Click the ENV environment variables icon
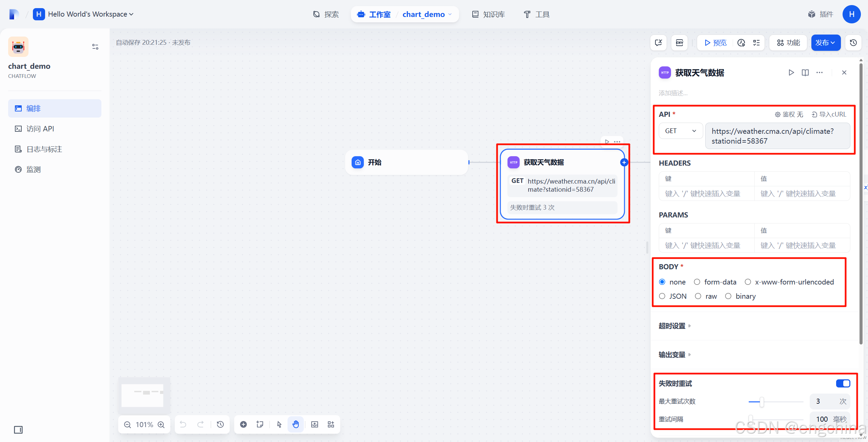Viewport: 868px width, 442px height. (x=679, y=43)
